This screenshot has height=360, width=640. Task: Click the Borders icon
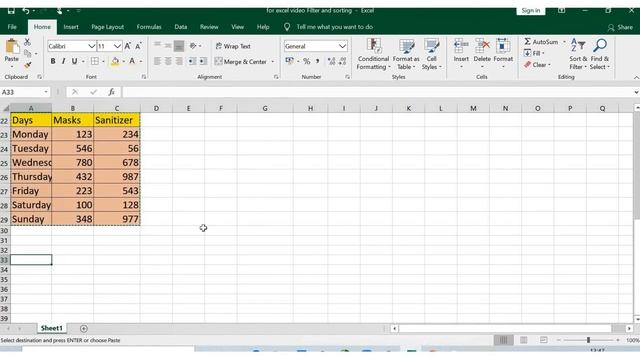click(x=95, y=61)
